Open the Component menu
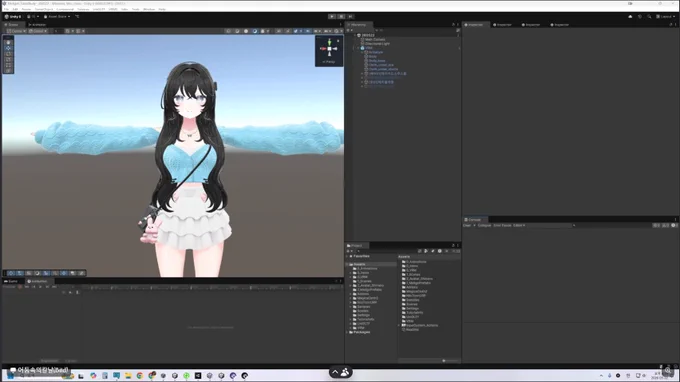 coord(65,9)
